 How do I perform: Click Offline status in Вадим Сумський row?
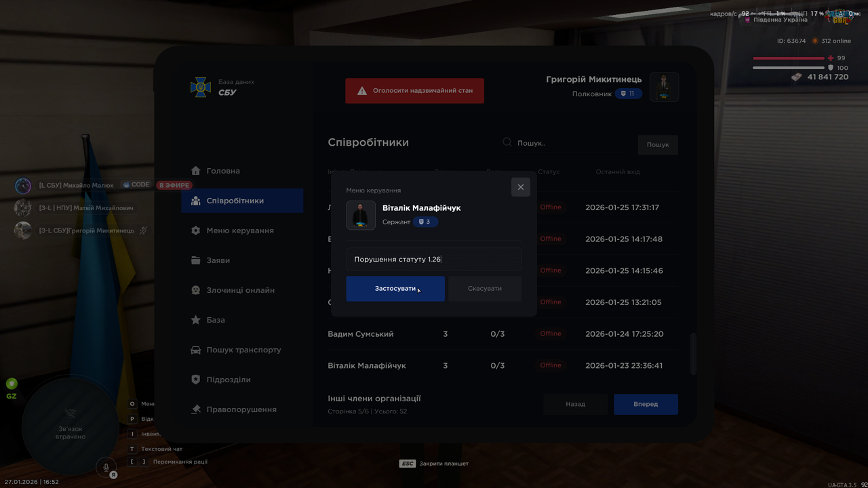pyautogui.click(x=551, y=333)
